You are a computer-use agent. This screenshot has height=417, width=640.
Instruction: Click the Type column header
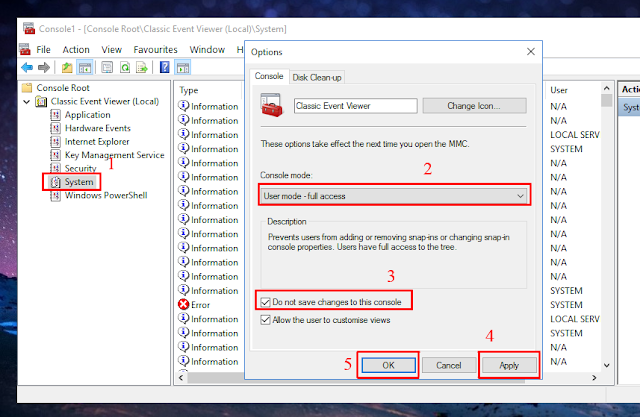[189, 90]
